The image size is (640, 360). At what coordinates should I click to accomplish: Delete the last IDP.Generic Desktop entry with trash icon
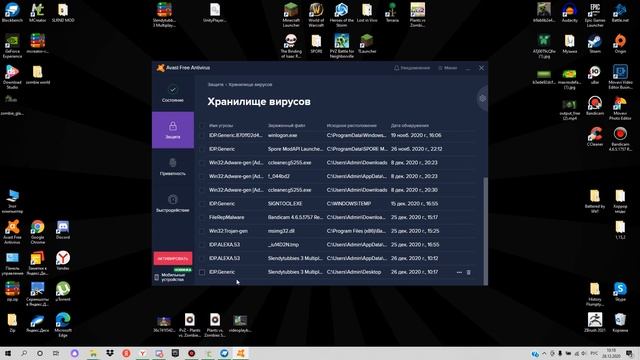point(469,272)
